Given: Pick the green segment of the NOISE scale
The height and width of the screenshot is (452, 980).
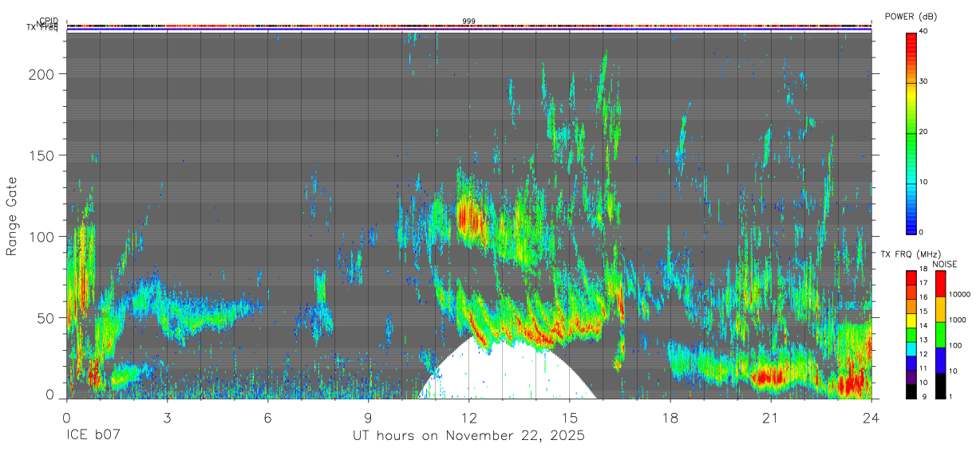Looking at the screenshot, I should pos(939,335).
